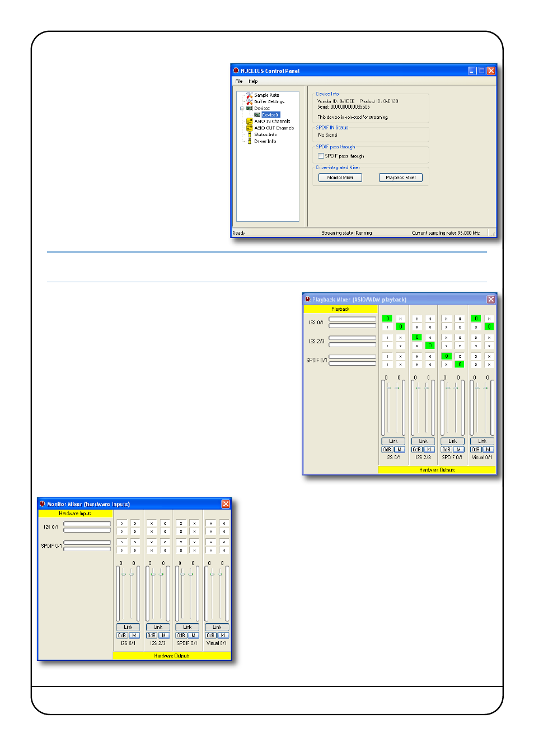Click Hardware Outputs label in Monitor Mixer
Viewport: 534px width, 756px height.
(172, 656)
